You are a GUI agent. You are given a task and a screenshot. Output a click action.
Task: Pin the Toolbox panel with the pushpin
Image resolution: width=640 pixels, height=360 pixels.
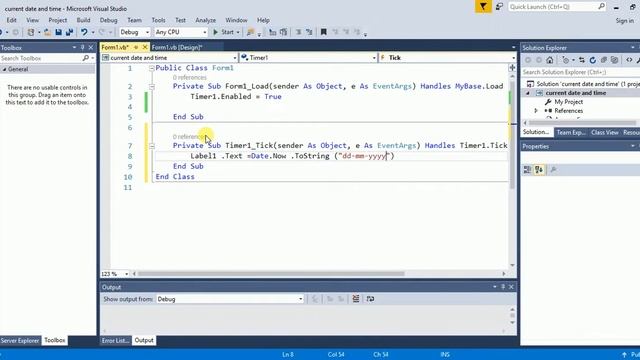(82, 47)
